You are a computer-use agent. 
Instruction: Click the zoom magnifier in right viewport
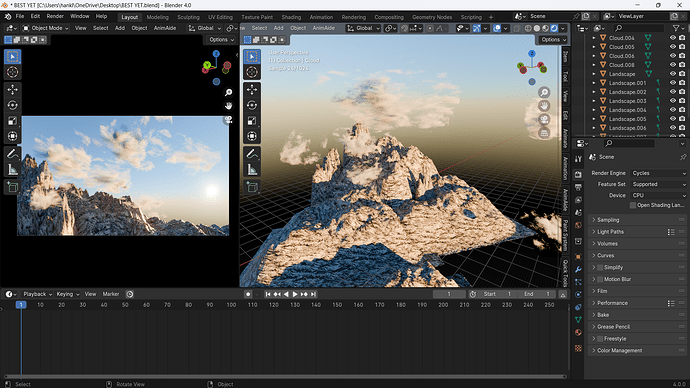tap(544, 92)
